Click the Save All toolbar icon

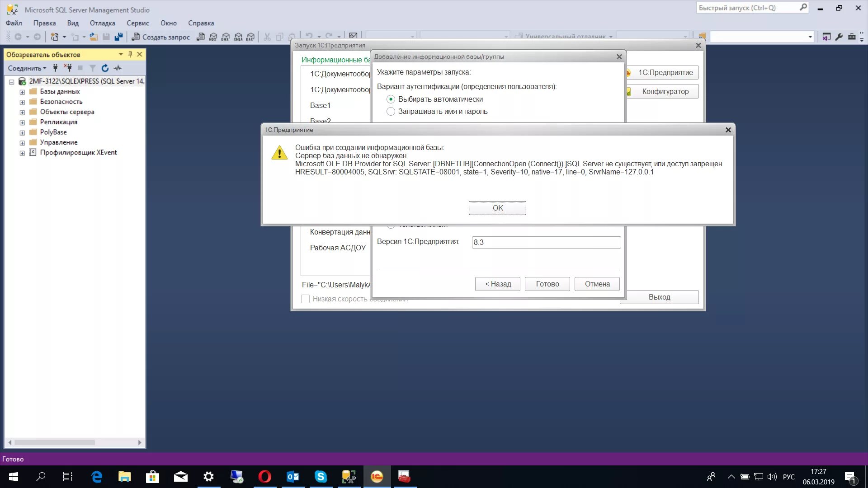coord(118,37)
